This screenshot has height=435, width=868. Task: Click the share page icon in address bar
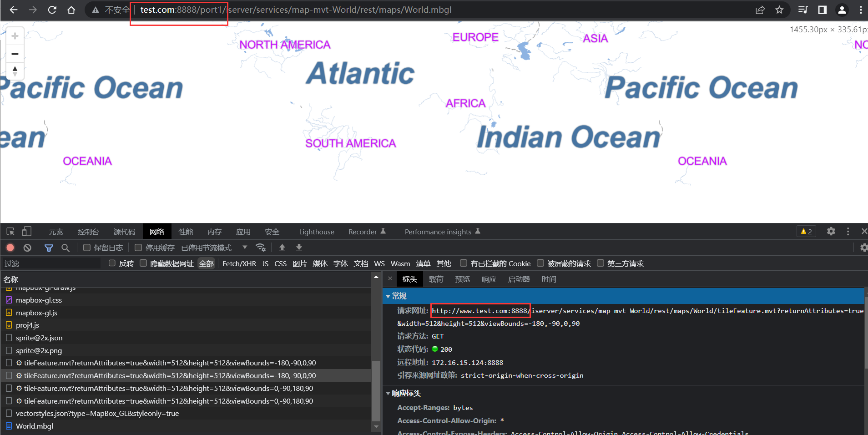pyautogui.click(x=760, y=10)
